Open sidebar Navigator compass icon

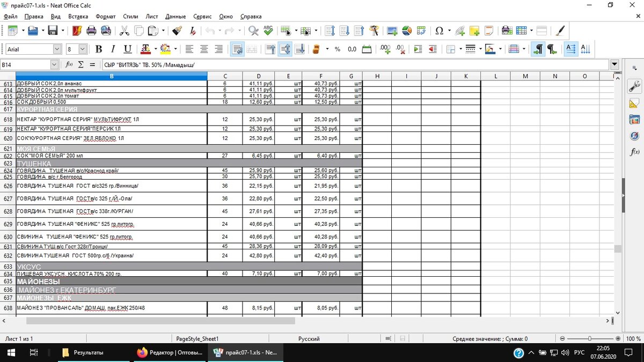click(x=634, y=136)
